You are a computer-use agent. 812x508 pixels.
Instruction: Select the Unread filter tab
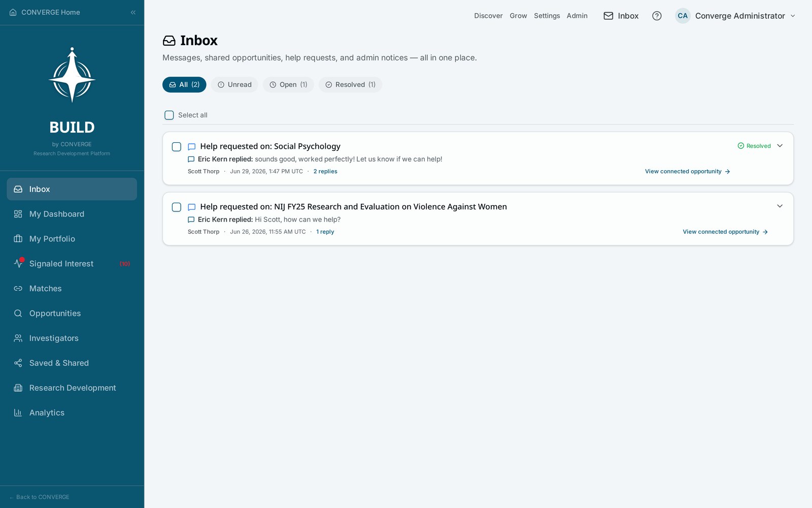tap(234, 85)
